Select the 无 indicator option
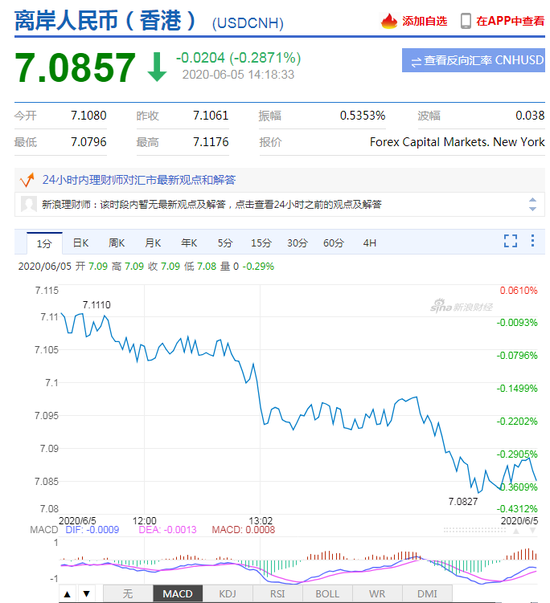 click(128, 594)
